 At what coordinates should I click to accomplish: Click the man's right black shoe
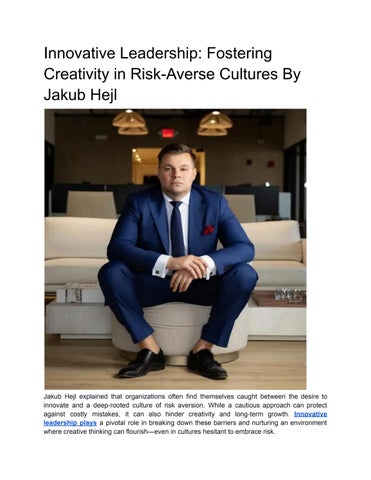[x=142, y=363]
